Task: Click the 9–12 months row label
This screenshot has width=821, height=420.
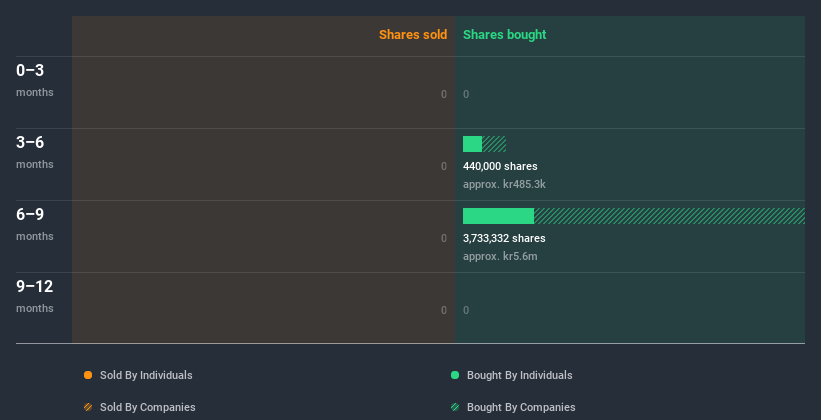Action: coord(35,295)
